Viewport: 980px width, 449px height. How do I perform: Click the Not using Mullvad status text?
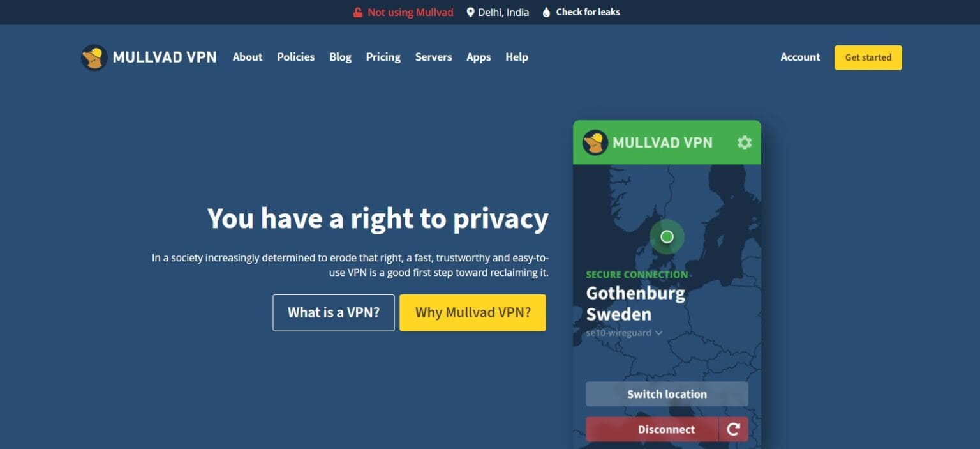click(410, 12)
